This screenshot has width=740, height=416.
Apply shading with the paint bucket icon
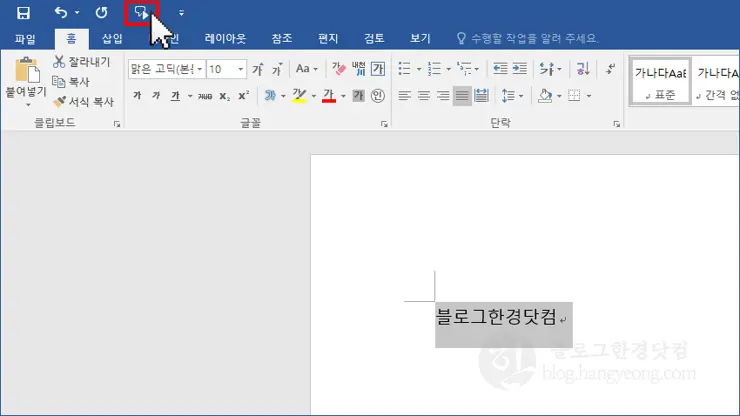point(545,96)
